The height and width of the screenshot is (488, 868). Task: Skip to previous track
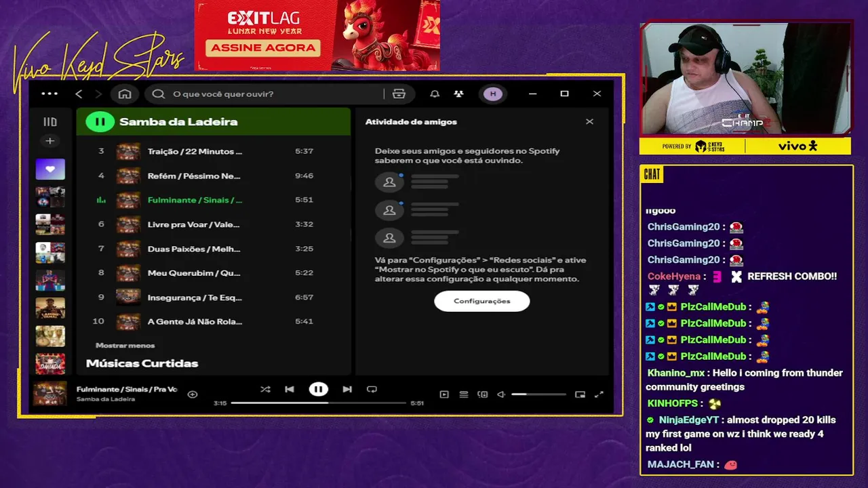290,389
